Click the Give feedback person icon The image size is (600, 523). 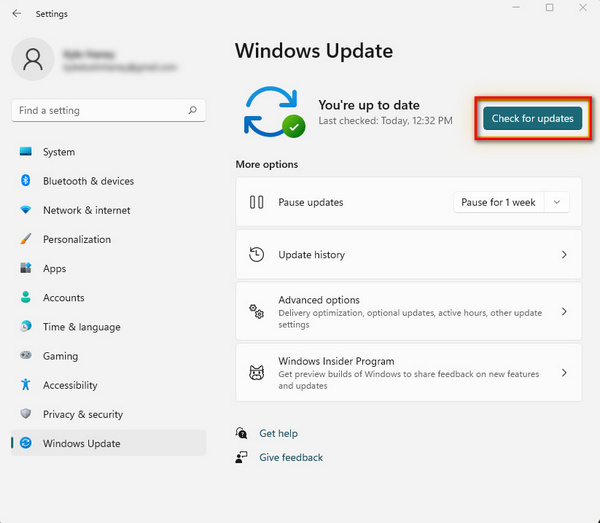point(241,457)
